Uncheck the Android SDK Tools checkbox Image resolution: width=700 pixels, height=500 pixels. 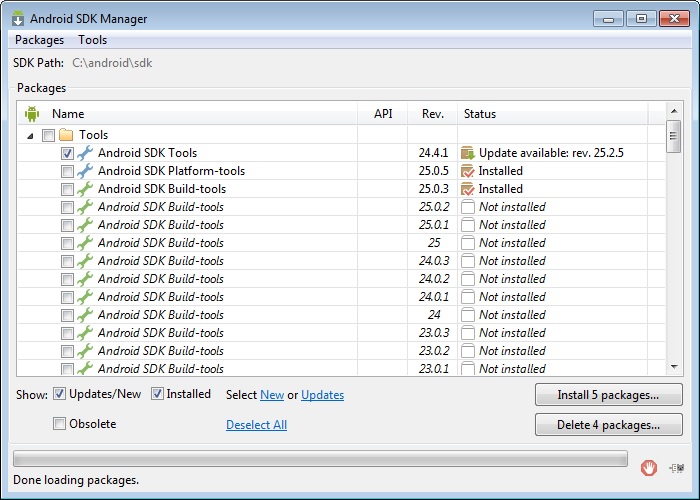67,153
